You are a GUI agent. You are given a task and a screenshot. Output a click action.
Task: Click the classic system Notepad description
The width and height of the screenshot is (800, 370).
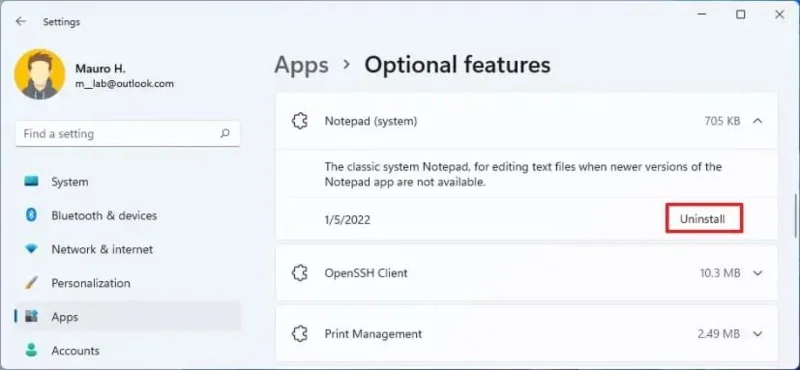tap(523, 174)
